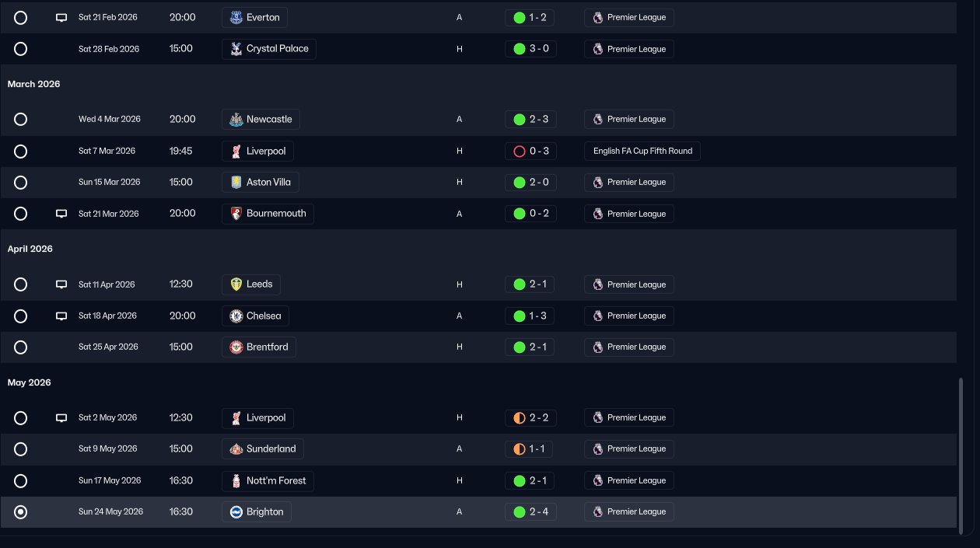Select the Nott'm Forest fixture radio button

[21, 481]
